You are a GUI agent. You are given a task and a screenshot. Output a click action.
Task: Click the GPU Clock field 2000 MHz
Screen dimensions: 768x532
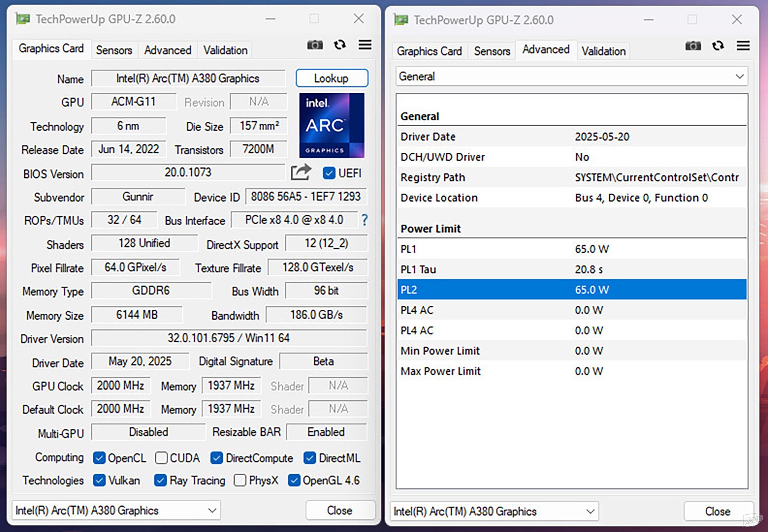coord(121,385)
